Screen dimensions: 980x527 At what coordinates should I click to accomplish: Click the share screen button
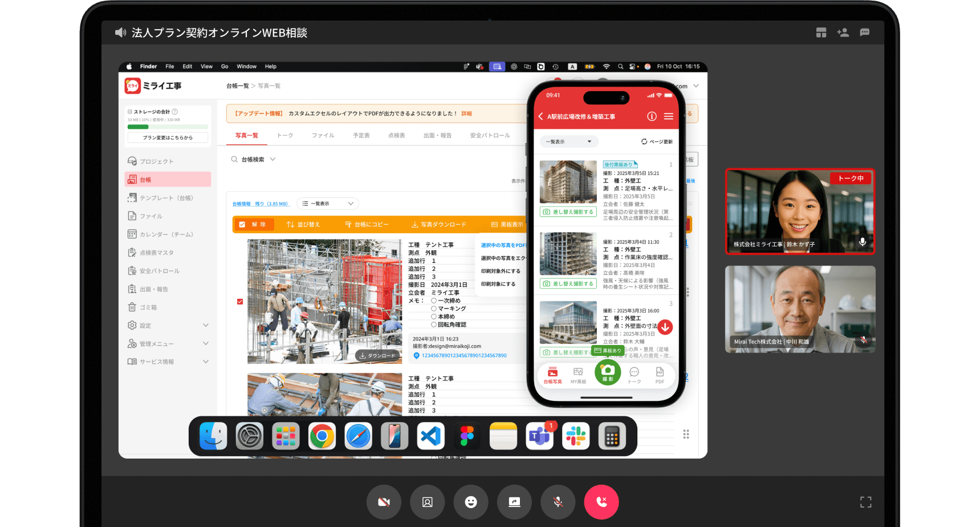(514, 502)
